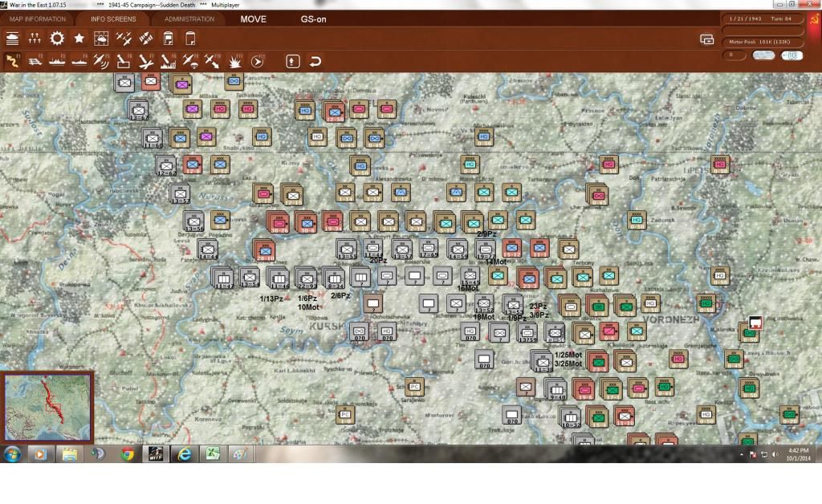The height and width of the screenshot is (504, 822).
Task: Click the Soviet hammer and sickle flag
Action: click(814, 20)
